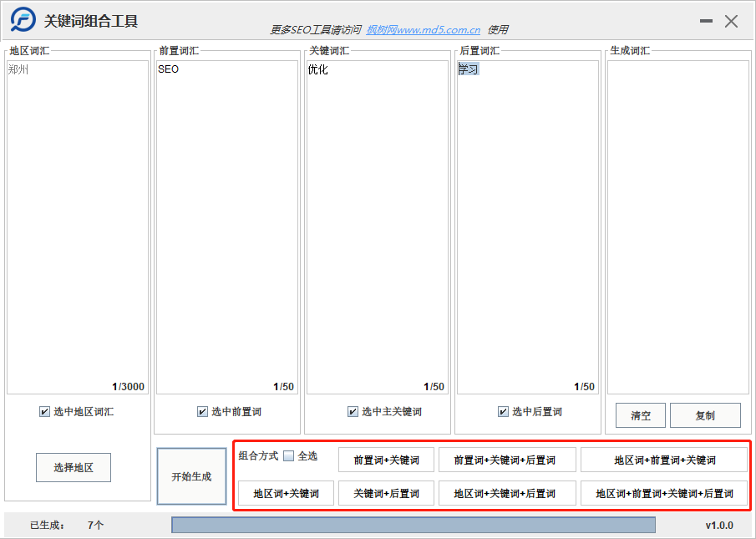
Task: Click 开始生成 to start generating
Action: pos(191,476)
